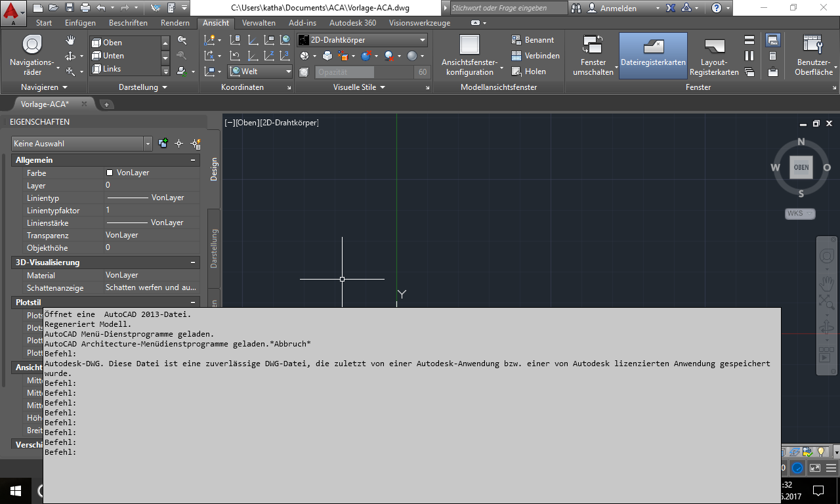Click the Benannt viewports icon
Image resolution: width=840 pixels, height=504 pixels.
click(516, 40)
